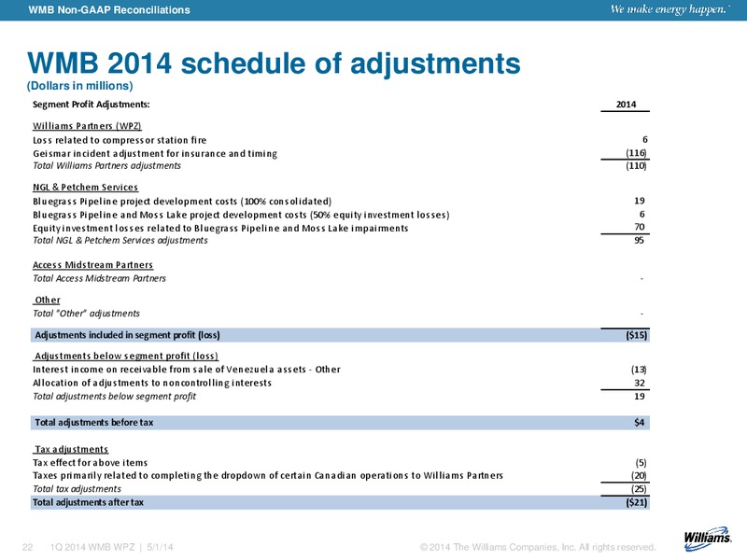
Task: Click the (5) tax effect value
Action: click(641, 462)
